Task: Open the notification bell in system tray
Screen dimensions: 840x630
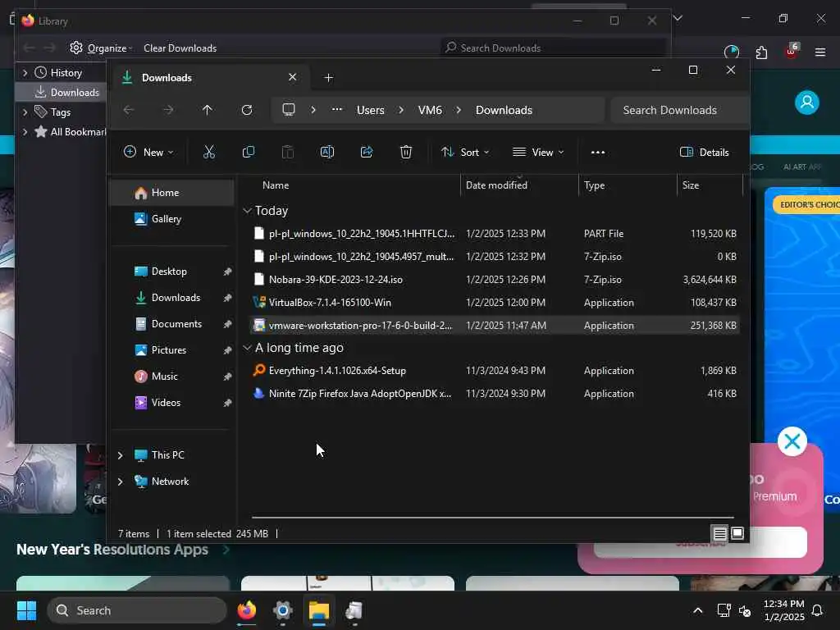Action: pos(818,610)
